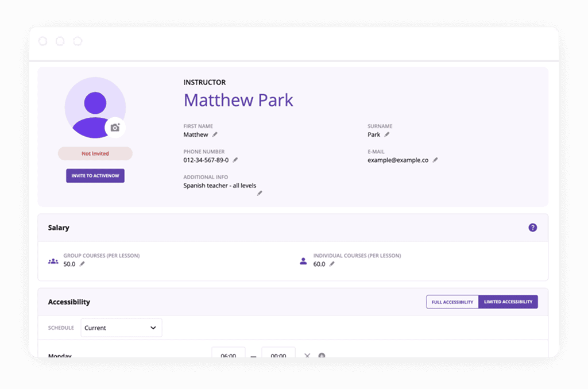Add a Monday time slot with plus
Viewport: 588px width, 389px height.
tap(322, 355)
